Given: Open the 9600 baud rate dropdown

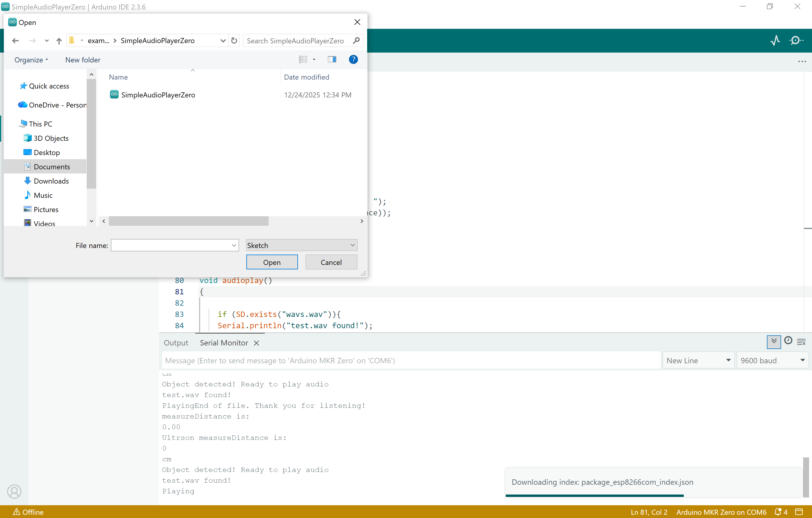Looking at the screenshot, I should pyautogui.click(x=773, y=360).
